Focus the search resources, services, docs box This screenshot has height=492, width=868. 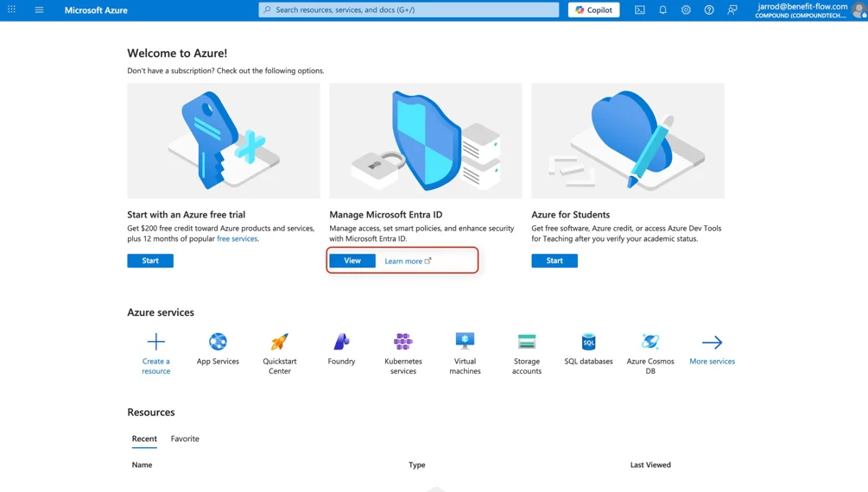(x=409, y=10)
